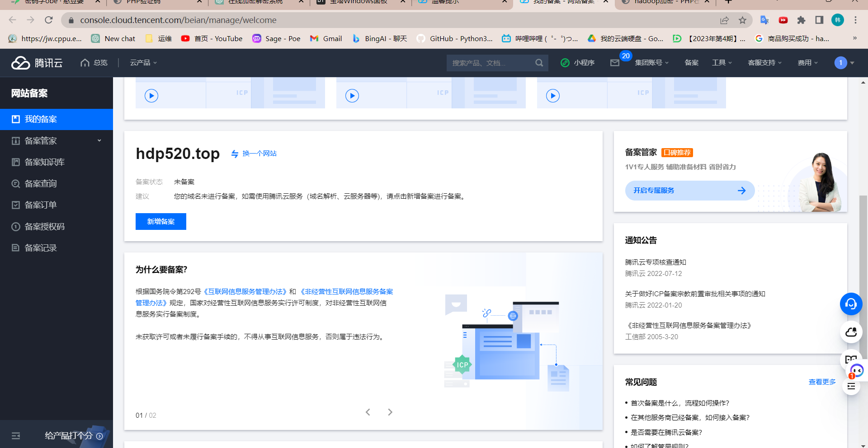Open Sage - Poe bookmark
Viewport: 868px width, 448px height.
click(276, 38)
